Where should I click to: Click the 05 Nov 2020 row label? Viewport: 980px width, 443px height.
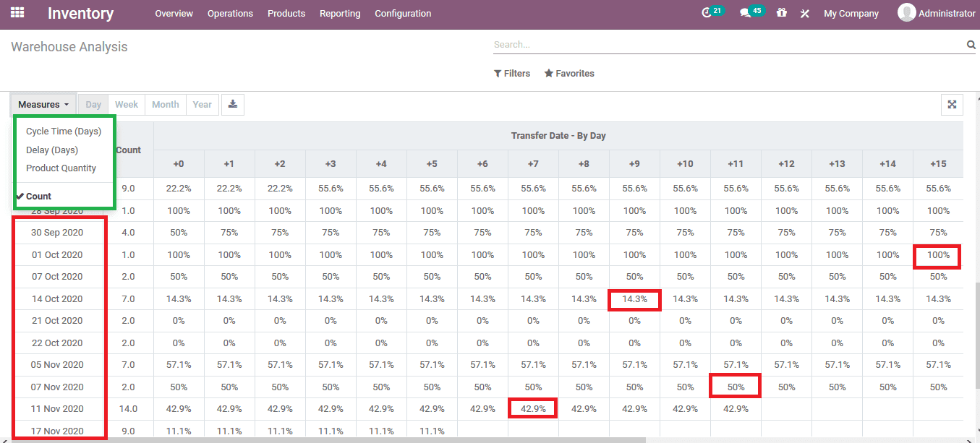[57, 365]
